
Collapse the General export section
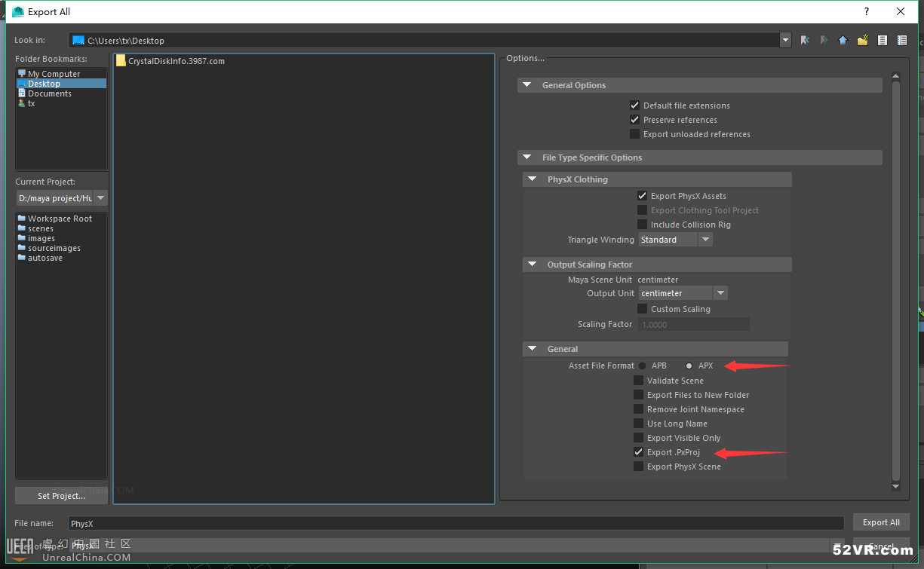[x=533, y=349]
